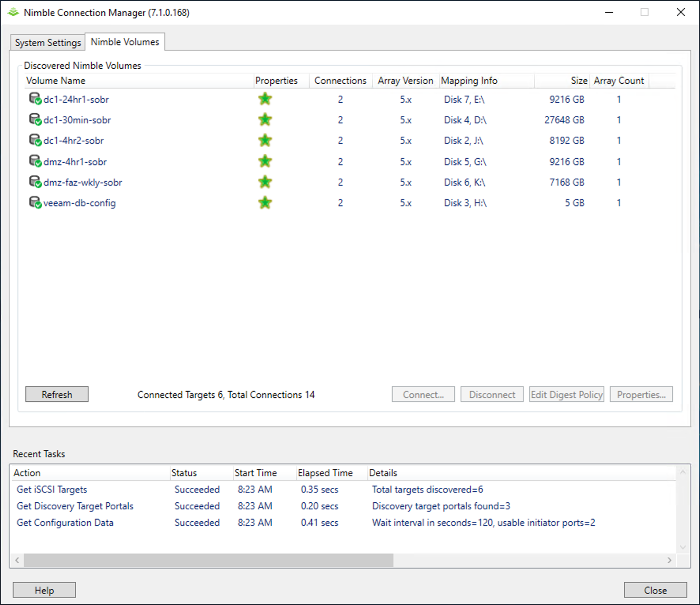Click mapping info Disk 2, J:\
The width and height of the screenshot is (700, 605).
[x=464, y=141]
